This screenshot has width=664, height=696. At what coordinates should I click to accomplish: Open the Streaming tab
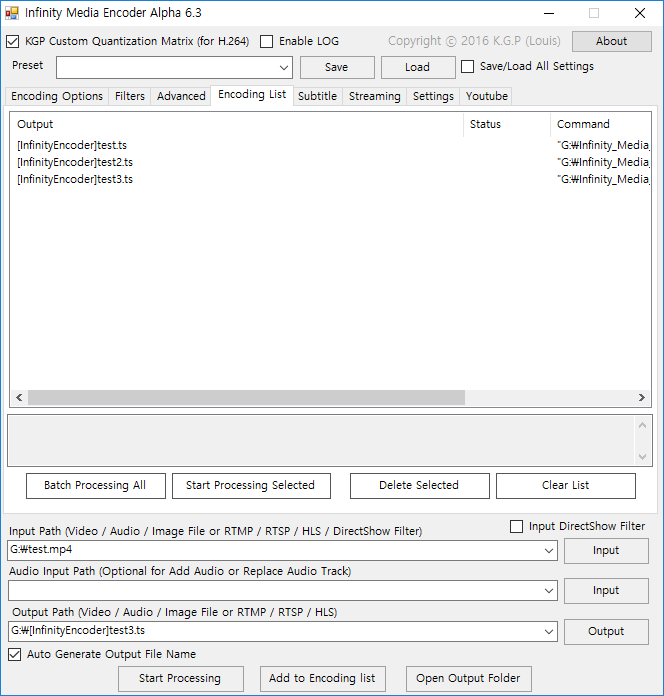pyautogui.click(x=375, y=96)
